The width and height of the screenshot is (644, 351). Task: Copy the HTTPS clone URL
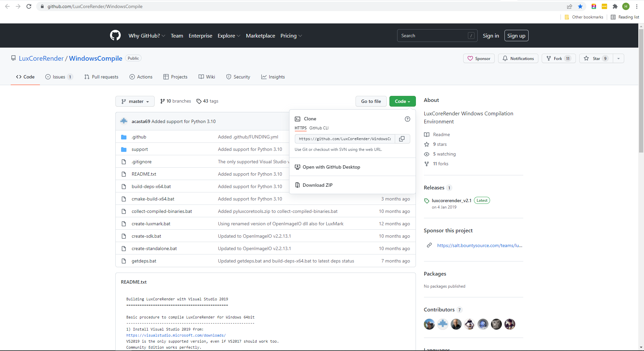pos(402,139)
